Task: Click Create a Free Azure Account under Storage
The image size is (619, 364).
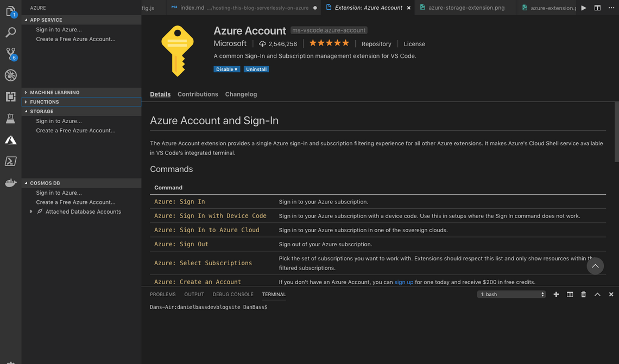Action: tap(76, 131)
